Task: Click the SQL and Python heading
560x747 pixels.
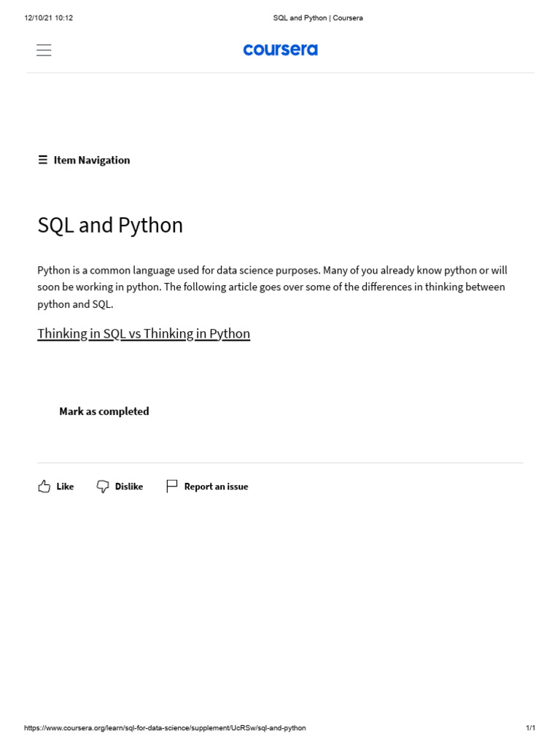Action: pyautogui.click(x=110, y=225)
